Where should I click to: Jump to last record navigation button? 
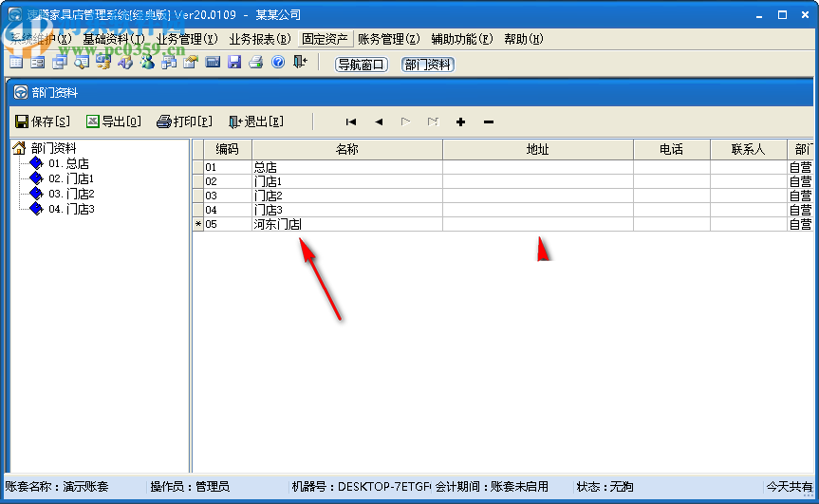coord(433,121)
